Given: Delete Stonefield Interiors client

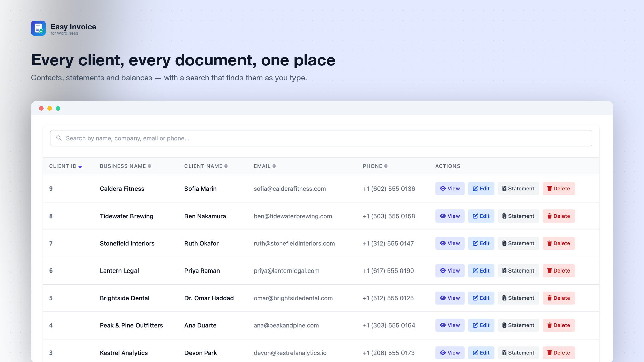Looking at the screenshot, I should [558, 243].
